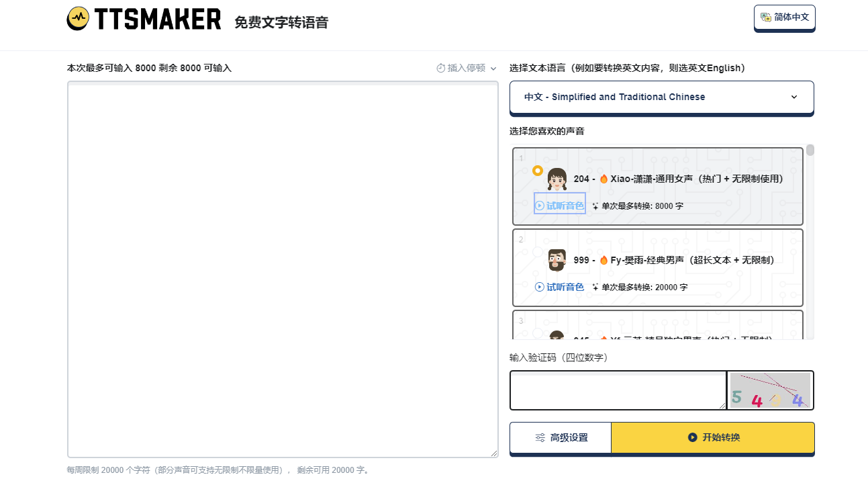Click the play icon inside the 开始转换 button

click(x=691, y=437)
